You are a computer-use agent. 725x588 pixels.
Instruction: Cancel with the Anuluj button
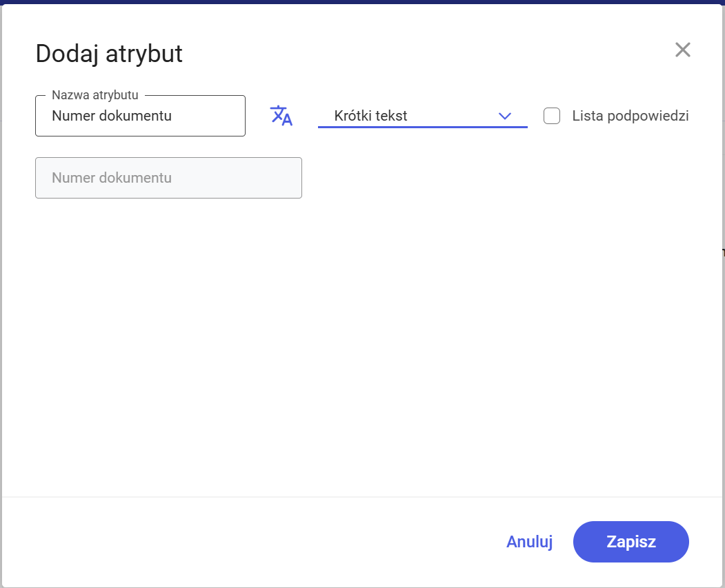pos(529,541)
